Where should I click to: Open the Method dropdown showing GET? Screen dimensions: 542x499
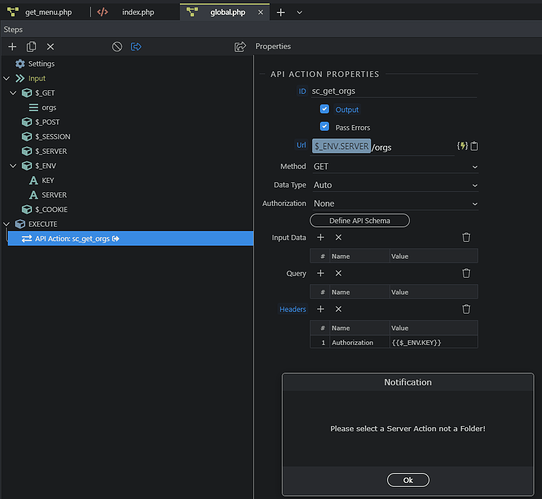395,167
